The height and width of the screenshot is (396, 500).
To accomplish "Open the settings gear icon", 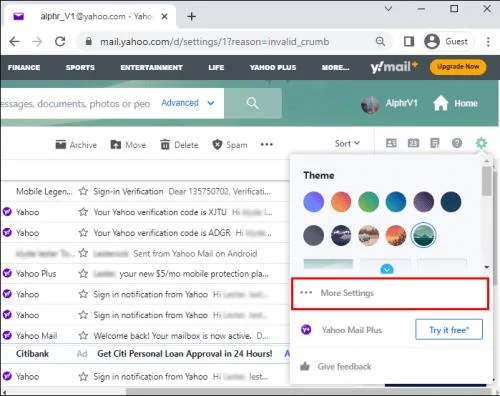I will 481,143.
